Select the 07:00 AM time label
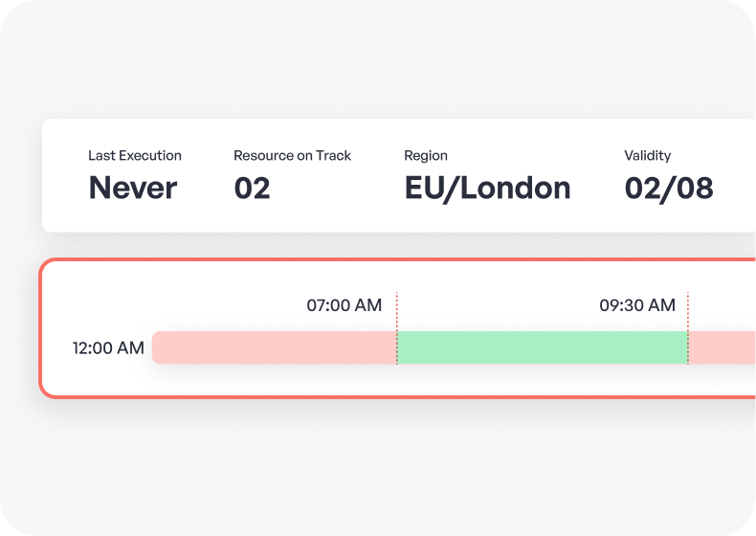This screenshot has width=756, height=536. 344,305
